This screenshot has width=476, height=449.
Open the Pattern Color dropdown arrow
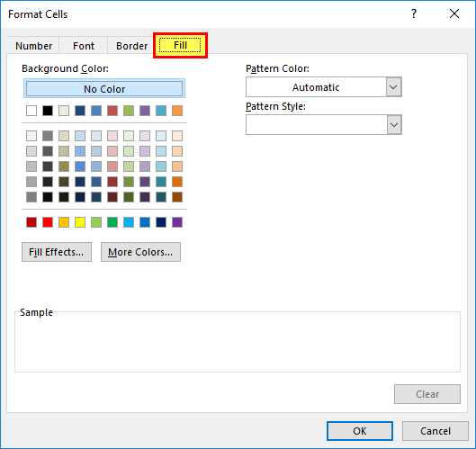394,87
